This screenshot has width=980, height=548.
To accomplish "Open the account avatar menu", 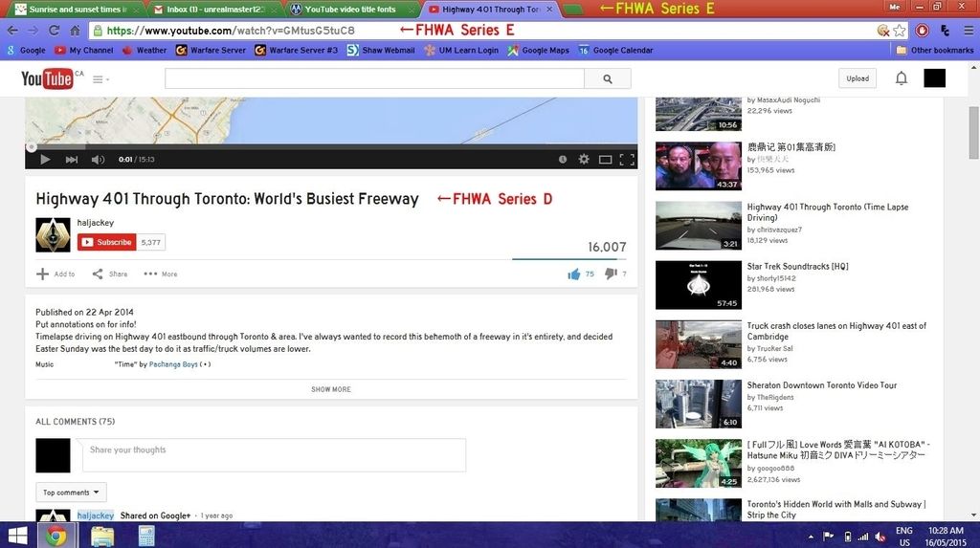I will click(934, 78).
